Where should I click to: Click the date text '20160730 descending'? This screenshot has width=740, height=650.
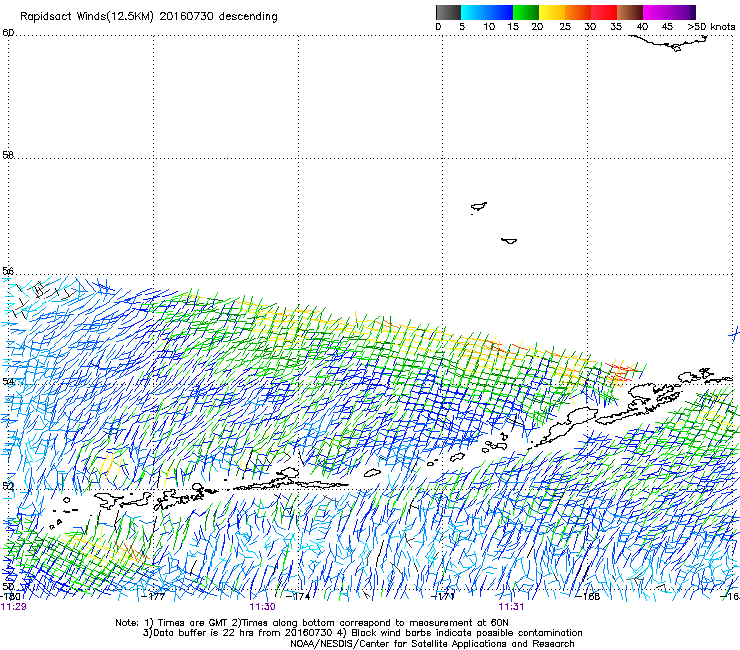point(219,17)
